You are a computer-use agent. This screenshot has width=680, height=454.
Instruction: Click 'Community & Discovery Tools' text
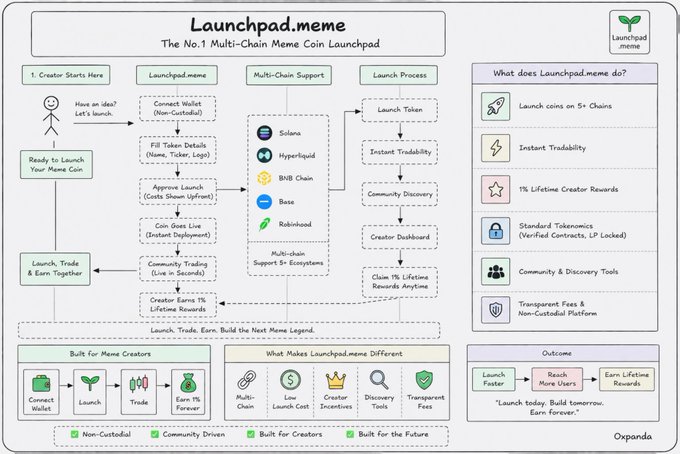point(568,272)
